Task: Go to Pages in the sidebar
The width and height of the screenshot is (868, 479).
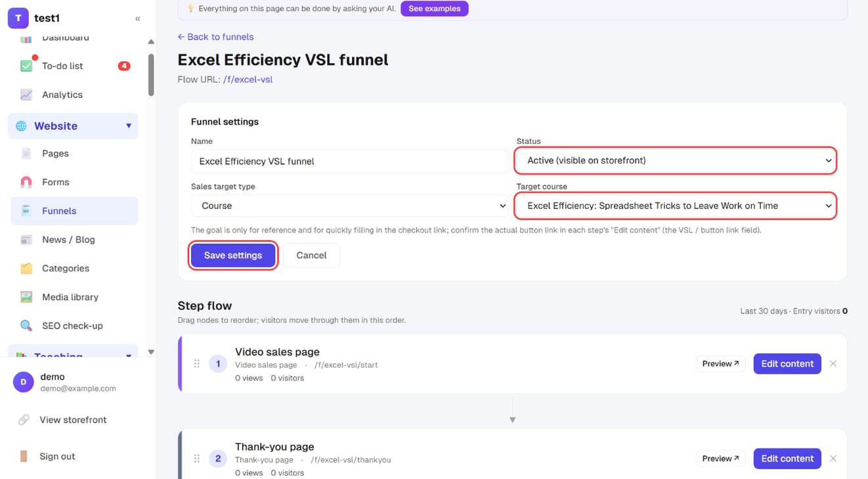Action: click(74, 153)
